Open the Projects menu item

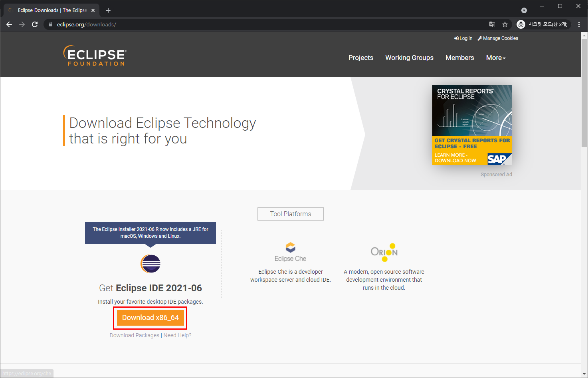(x=361, y=58)
